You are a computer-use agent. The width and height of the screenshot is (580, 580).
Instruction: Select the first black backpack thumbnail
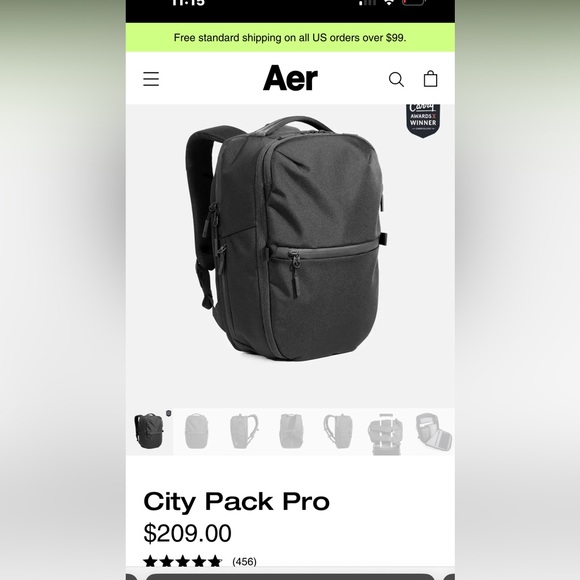tap(149, 431)
